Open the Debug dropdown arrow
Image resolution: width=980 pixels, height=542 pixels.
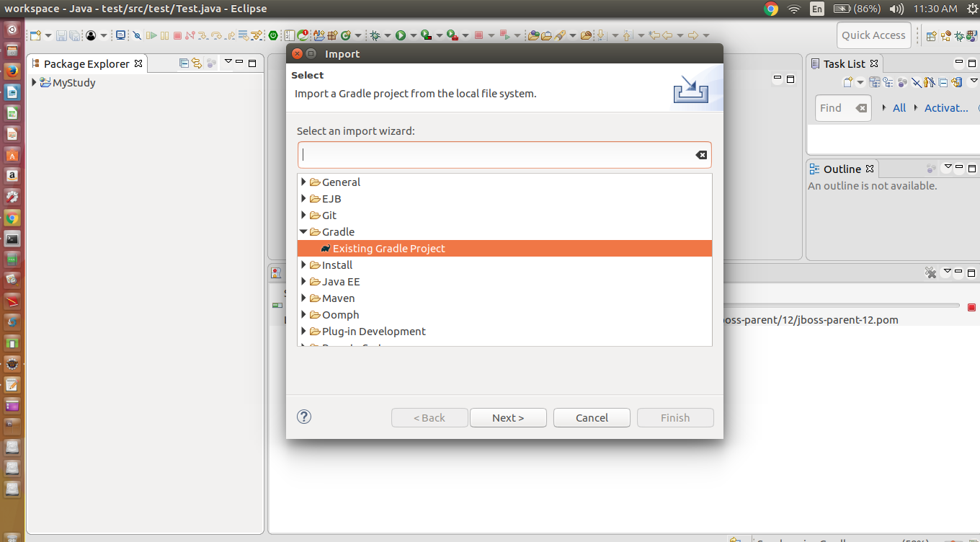pos(387,35)
